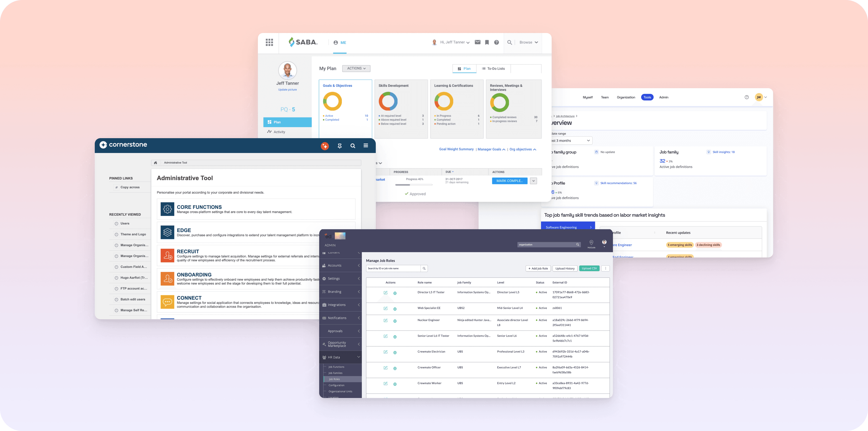Click edit icon for Web Specialist EE role
Image resolution: width=868 pixels, height=431 pixels.
pos(385,308)
